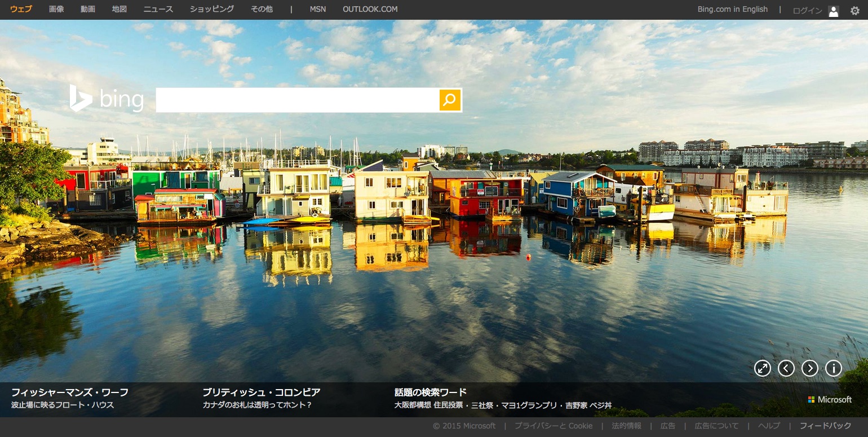Screen dimensions: 868x437
Task: Expand background image to full screen
Action: point(762,368)
